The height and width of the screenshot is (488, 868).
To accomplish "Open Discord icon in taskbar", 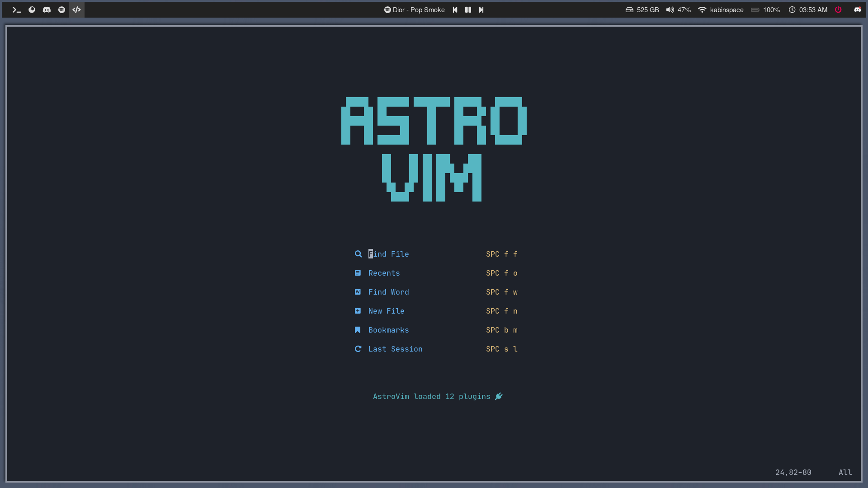I will tap(47, 9).
